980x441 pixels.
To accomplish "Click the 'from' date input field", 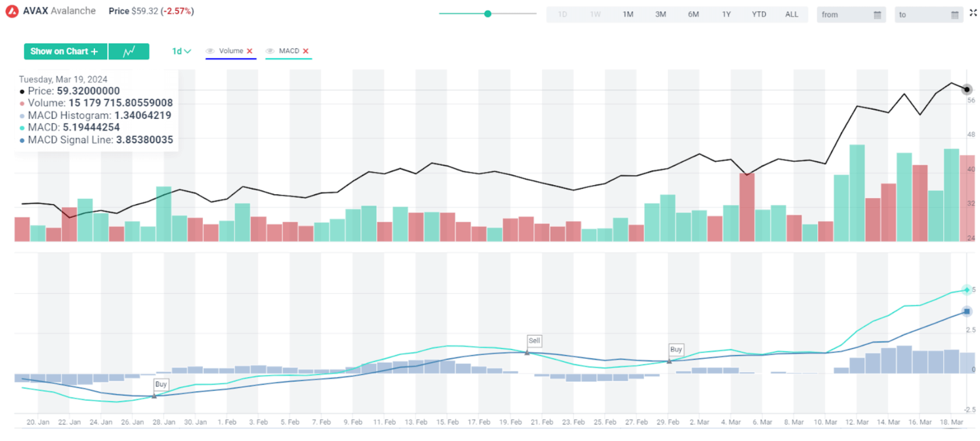I will (844, 15).
